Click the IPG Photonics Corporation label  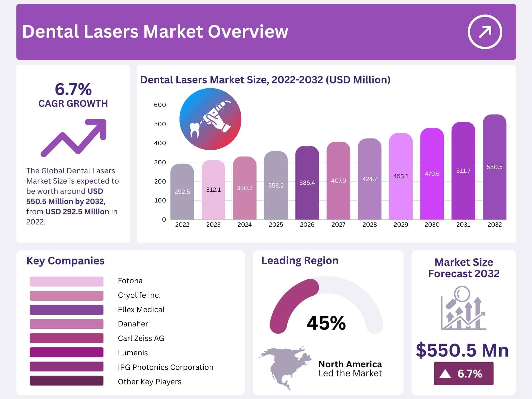(166, 367)
